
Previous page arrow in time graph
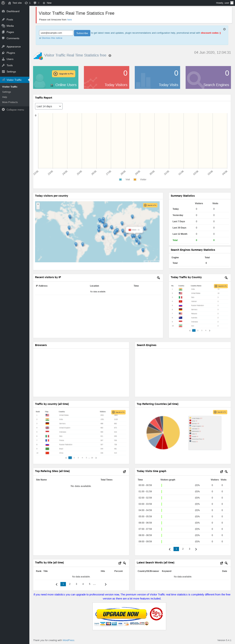tap(170, 549)
